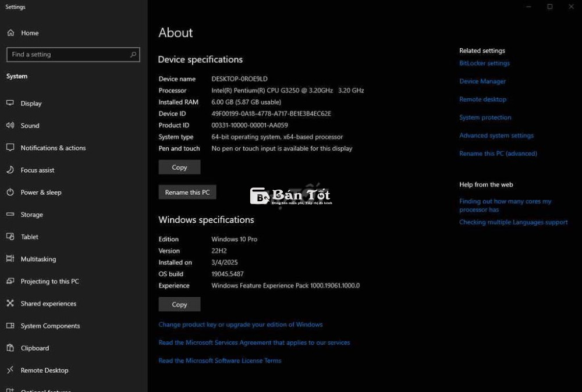Click the install date 3/4/2025
This screenshot has height=392, width=582.
(x=225, y=262)
